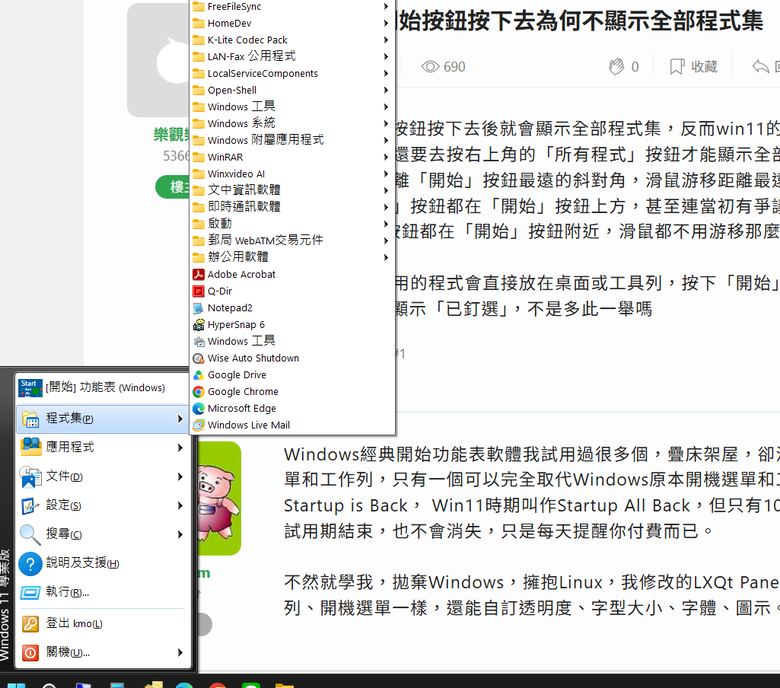Open Google Chrome from programs list
This screenshot has height=688, width=780.
pyautogui.click(x=292, y=392)
